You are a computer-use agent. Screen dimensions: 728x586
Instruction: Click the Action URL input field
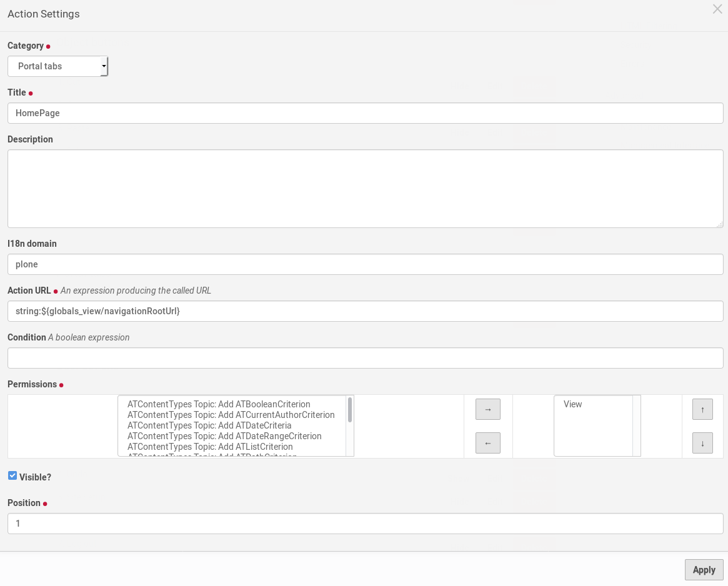(365, 311)
